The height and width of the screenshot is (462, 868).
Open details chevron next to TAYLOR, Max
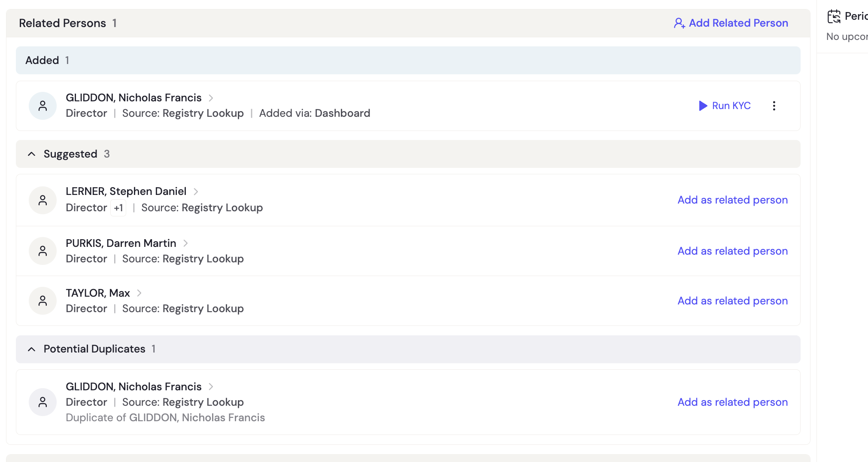(139, 293)
